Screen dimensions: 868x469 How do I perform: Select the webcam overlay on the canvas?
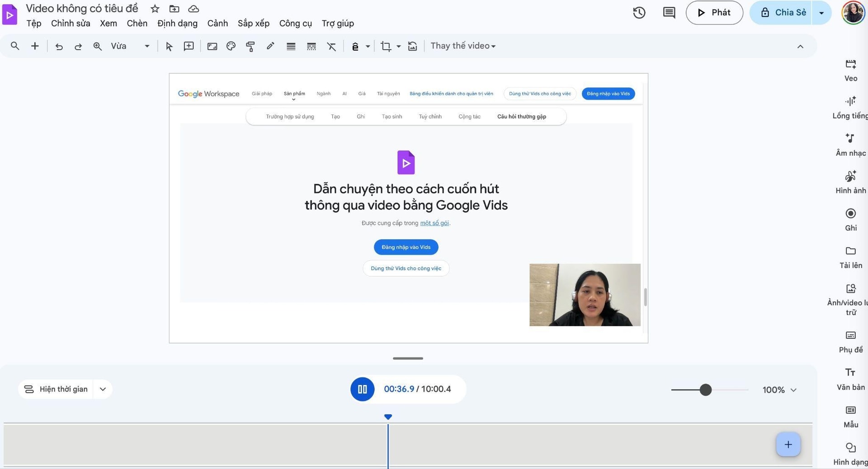click(585, 295)
